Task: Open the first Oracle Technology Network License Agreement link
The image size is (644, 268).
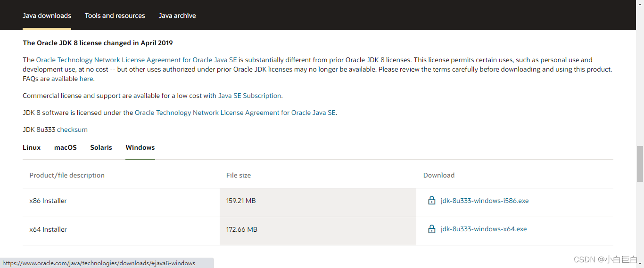Action: pyautogui.click(x=137, y=60)
